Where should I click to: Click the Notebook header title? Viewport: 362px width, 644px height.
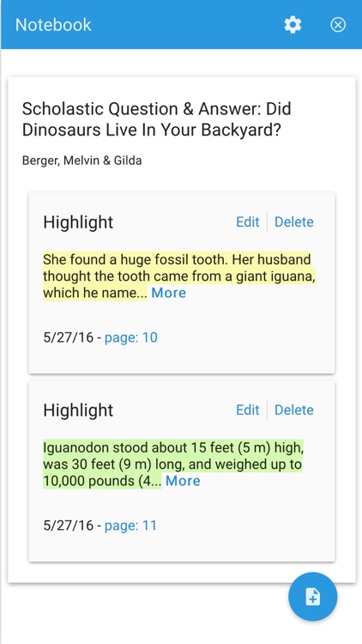point(53,25)
